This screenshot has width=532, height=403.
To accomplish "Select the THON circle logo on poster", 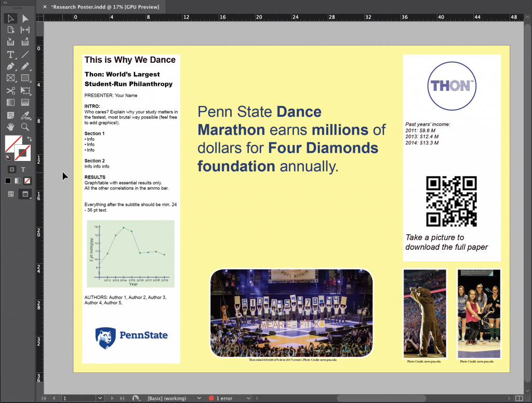I will tap(451, 86).
